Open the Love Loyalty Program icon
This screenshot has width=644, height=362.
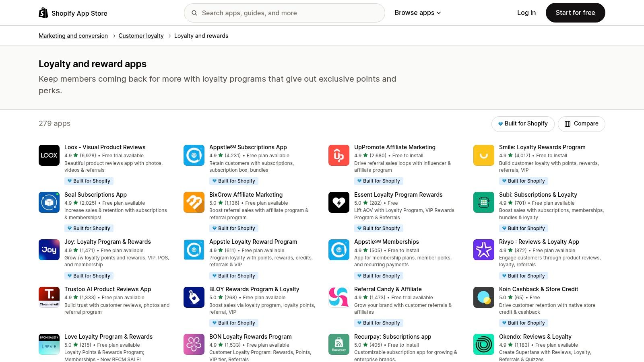pyautogui.click(x=49, y=344)
